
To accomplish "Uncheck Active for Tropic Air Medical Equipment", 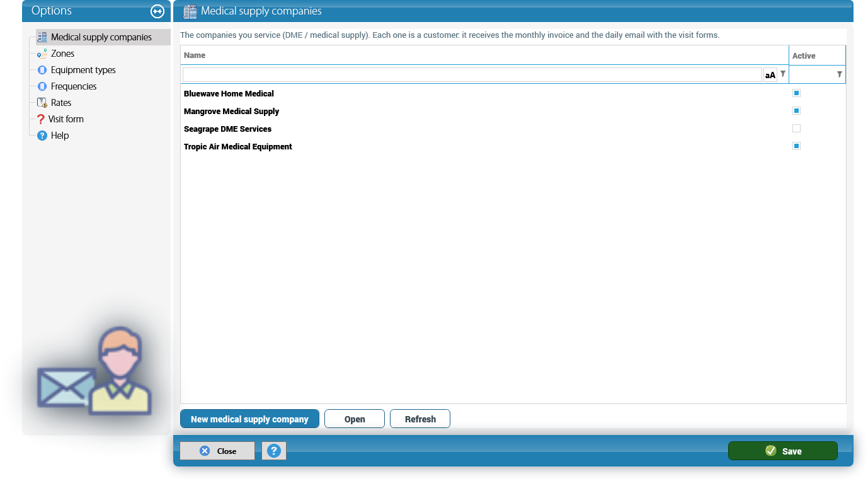I will coord(796,146).
